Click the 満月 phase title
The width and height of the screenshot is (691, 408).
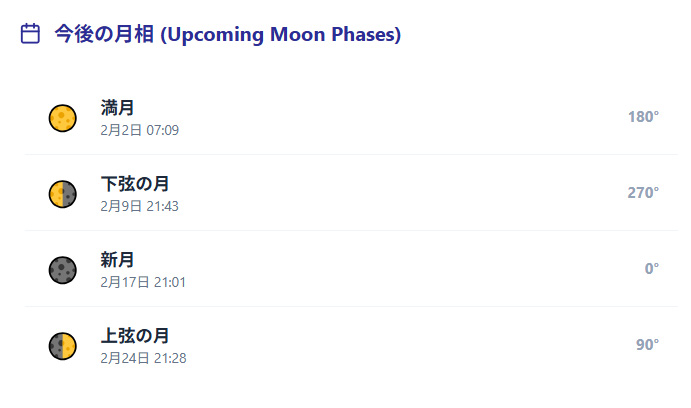point(117,108)
